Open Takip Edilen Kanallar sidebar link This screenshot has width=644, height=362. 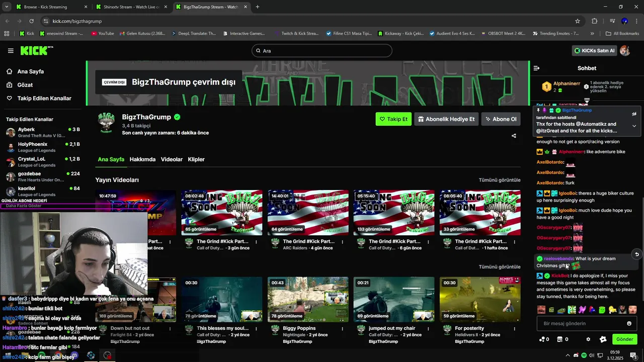pyautogui.click(x=44, y=99)
